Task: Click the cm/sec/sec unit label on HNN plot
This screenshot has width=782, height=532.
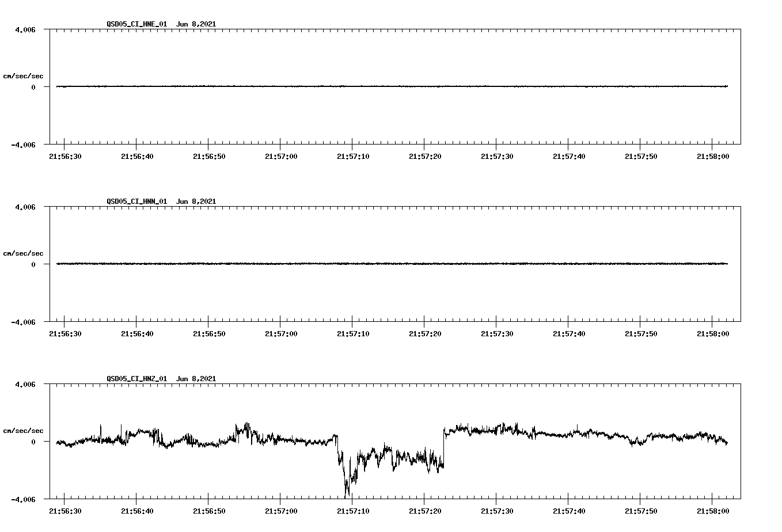Action: click(23, 253)
